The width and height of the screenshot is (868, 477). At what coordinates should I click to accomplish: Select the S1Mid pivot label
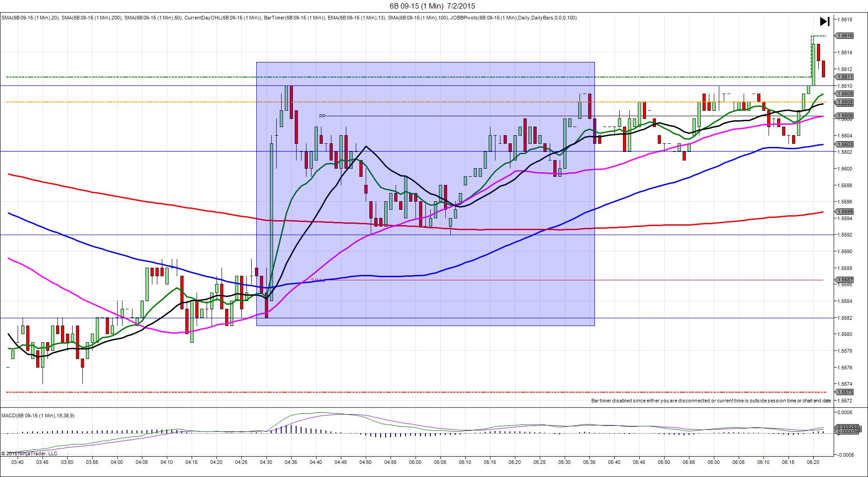[x=318, y=280]
